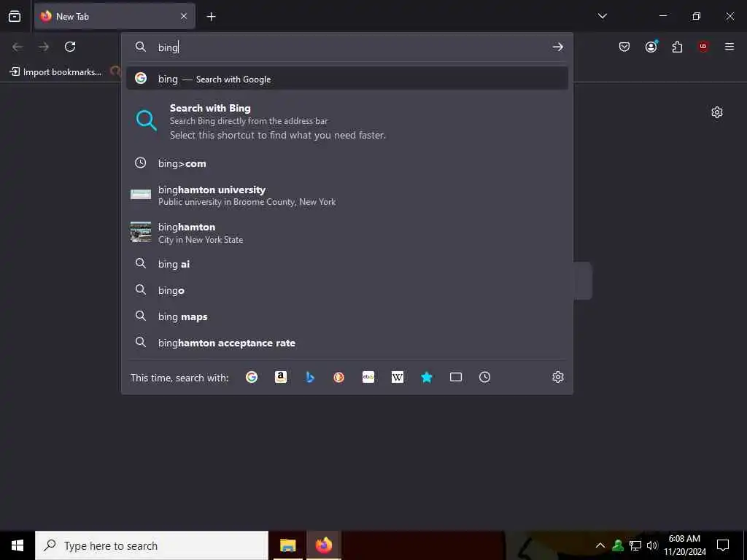Click binghamton university thumbnail image

coord(141,194)
